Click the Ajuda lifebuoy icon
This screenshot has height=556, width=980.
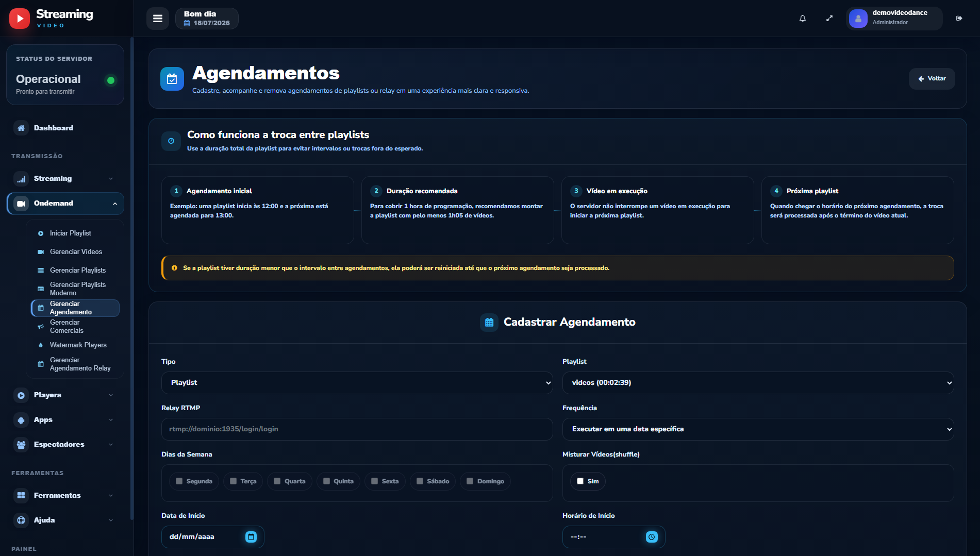[x=21, y=520]
